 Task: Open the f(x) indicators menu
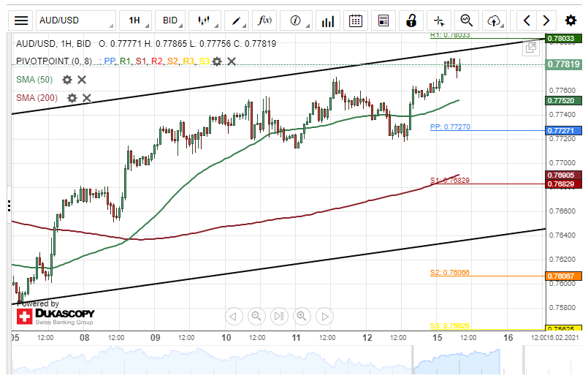click(264, 20)
